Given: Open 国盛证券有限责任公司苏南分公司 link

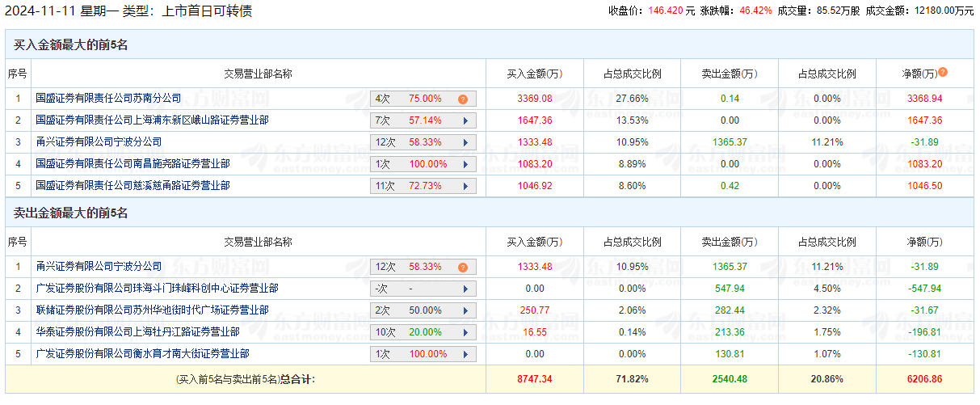Looking at the screenshot, I should point(108,99).
